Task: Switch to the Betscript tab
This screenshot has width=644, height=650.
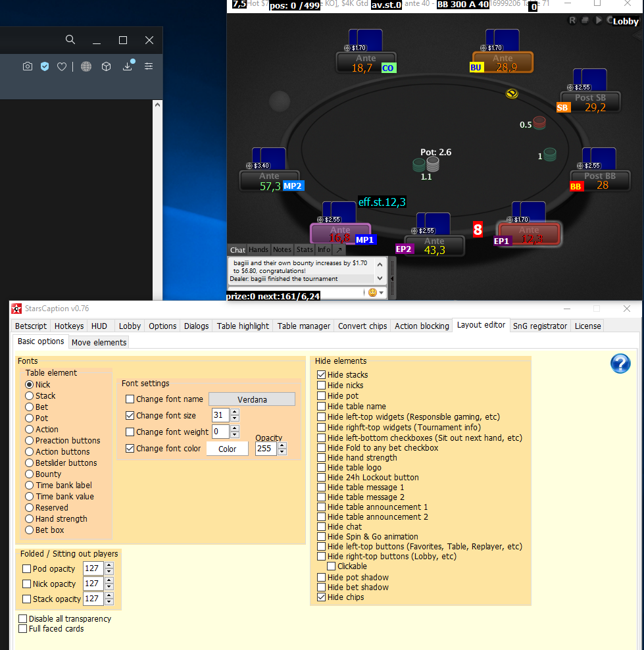Action: coord(31,326)
